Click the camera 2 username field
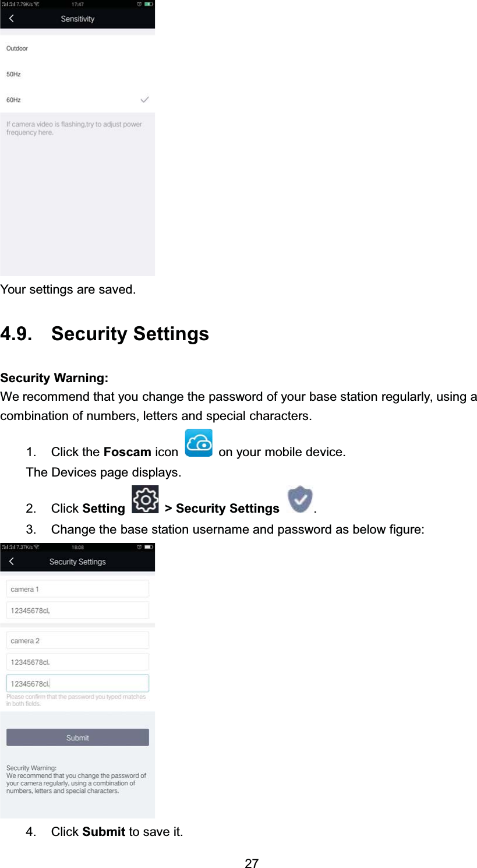This screenshot has width=477, height=868. 77,641
